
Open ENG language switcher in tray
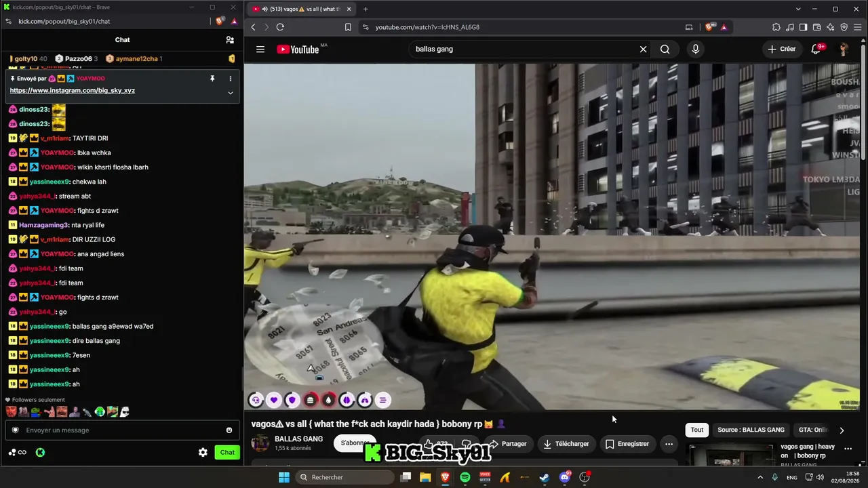point(792,478)
